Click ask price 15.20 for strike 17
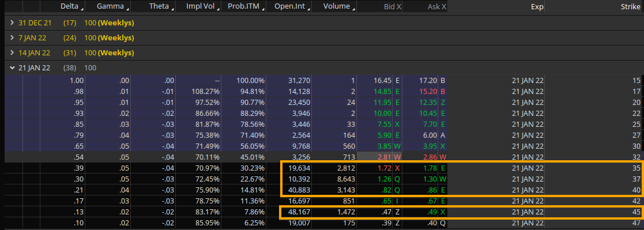Viewport: 644px width, 230px height. coord(428,92)
